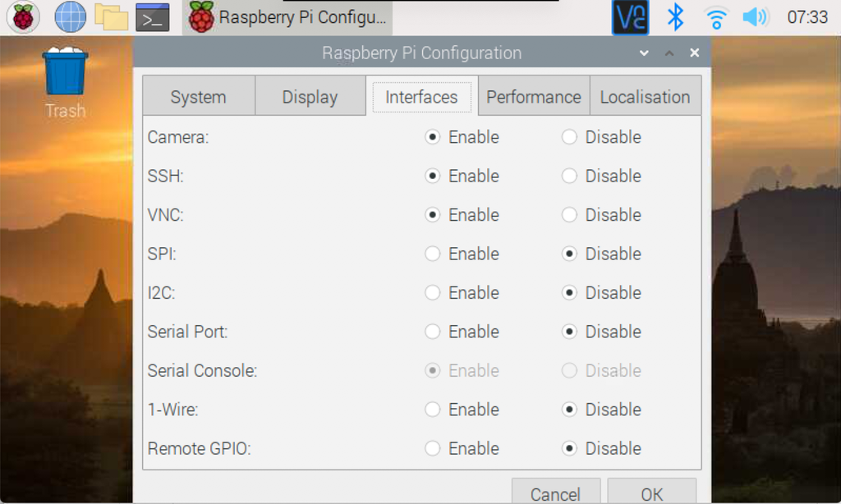Launch the web browser from the taskbar
841x504 pixels.
pyautogui.click(x=69, y=16)
